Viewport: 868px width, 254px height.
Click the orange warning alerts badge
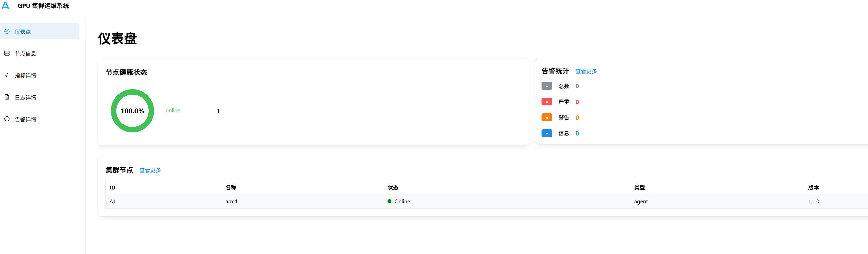pos(547,117)
